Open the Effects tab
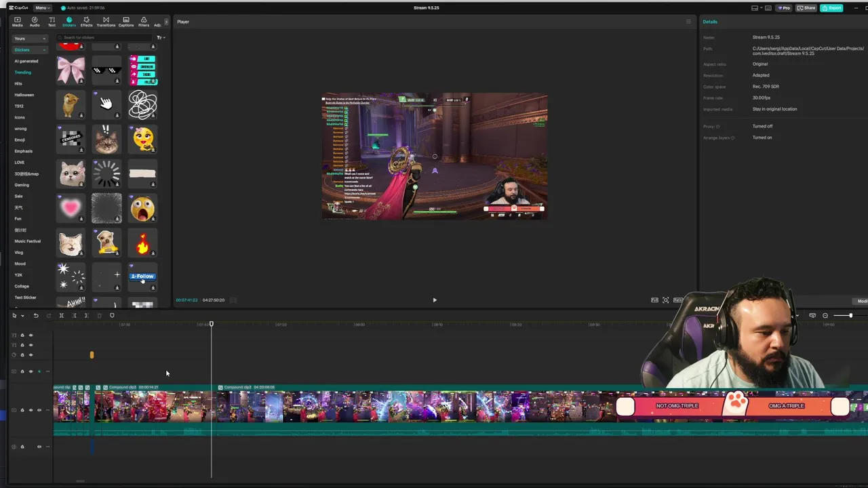This screenshot has width=868, height=488. (x=86, y=22)
